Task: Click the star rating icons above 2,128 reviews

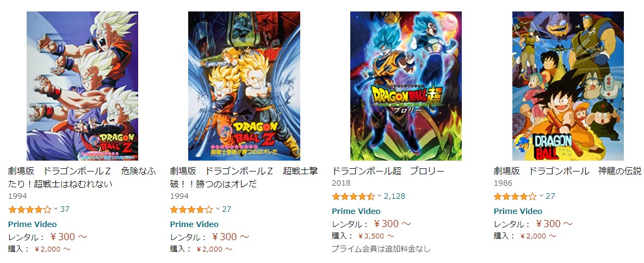Action: [353, 197]
